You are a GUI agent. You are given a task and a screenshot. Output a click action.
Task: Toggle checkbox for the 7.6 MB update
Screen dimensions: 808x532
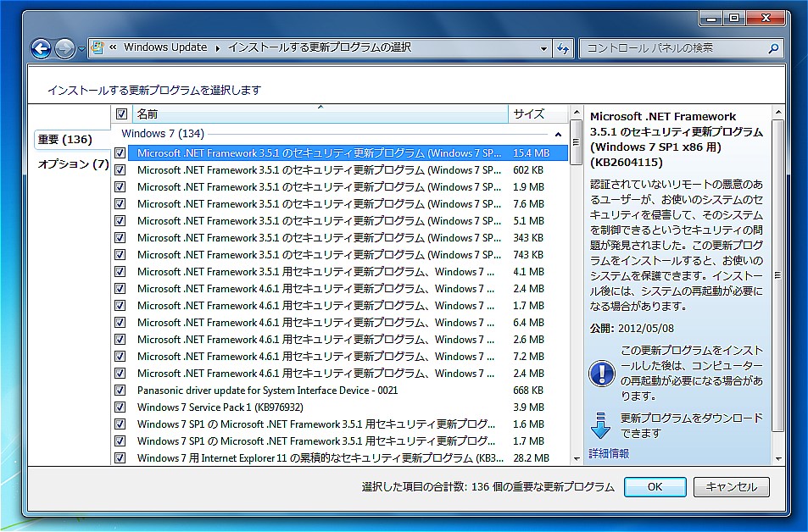click(x=120, y=204)
